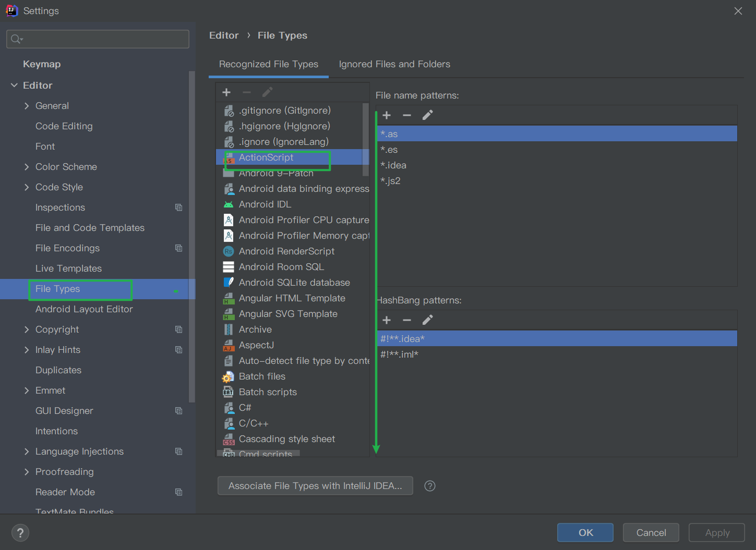The height and width of the screenshot is (550, 756).
Task: Click the settings tree scrollbar
Action: click(192, 236)
